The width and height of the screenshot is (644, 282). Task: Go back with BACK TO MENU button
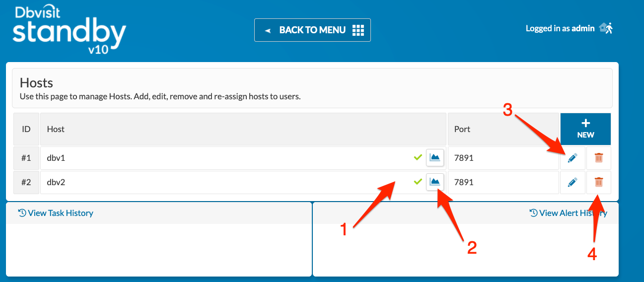click(x=312, y=30)
